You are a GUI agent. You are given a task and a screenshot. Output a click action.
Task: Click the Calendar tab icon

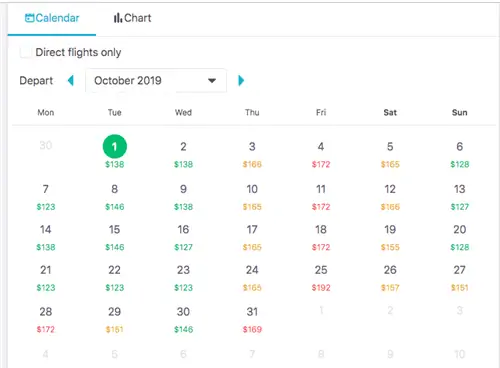[x=29, y=18]
